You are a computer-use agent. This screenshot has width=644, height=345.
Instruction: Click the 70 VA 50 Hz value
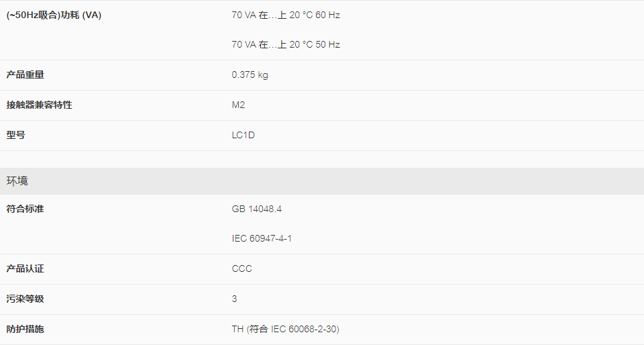[x=286, y=45]
